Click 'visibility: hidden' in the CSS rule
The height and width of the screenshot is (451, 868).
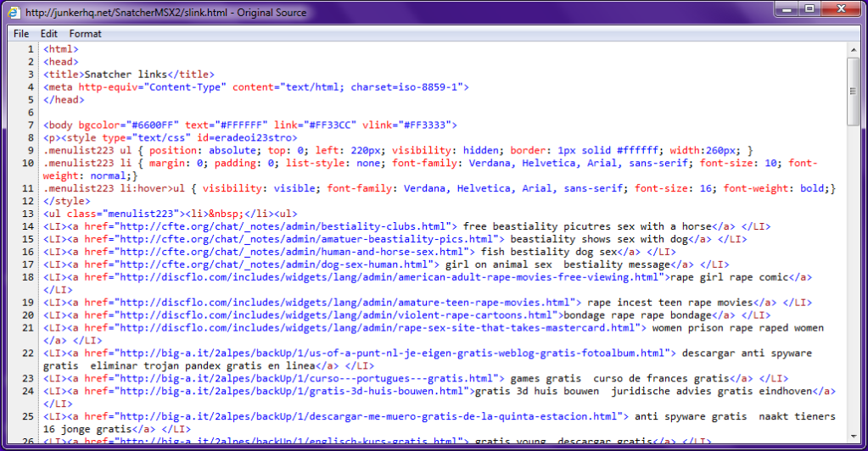(x=445, y=151)
